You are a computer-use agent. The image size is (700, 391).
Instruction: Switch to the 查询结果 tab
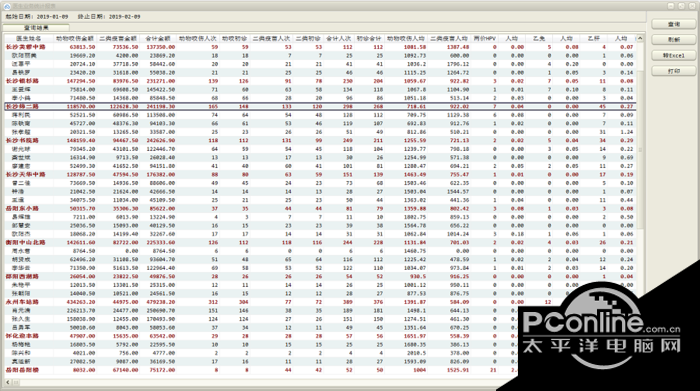coord(36,28)
